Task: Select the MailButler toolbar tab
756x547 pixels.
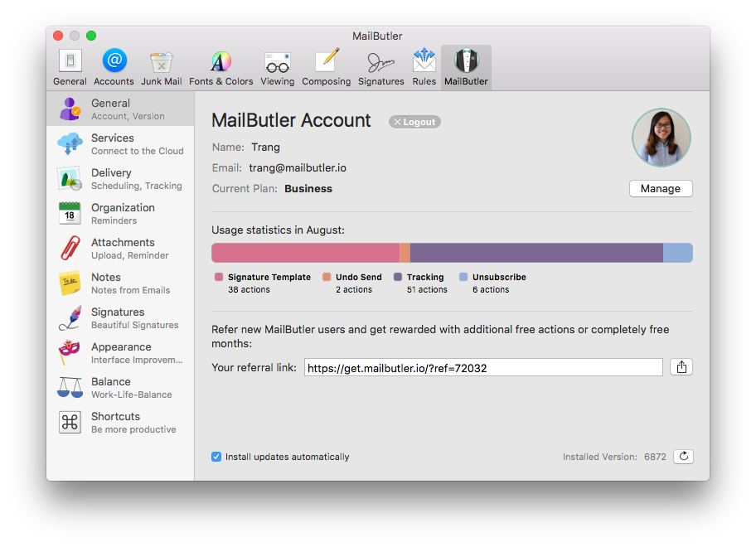Action: coord(466,67)
